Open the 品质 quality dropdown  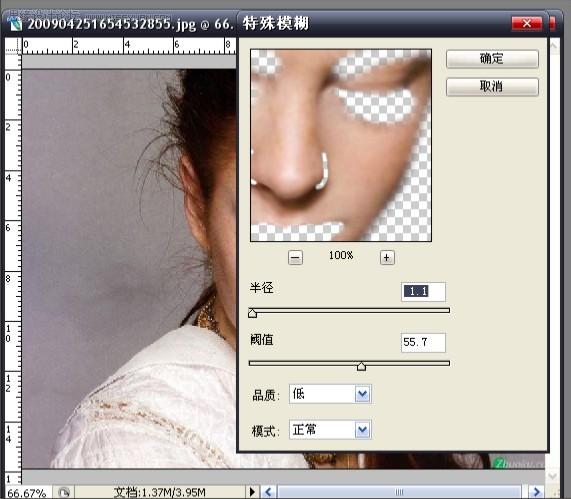pyautogui.click(x=330, y=394)
